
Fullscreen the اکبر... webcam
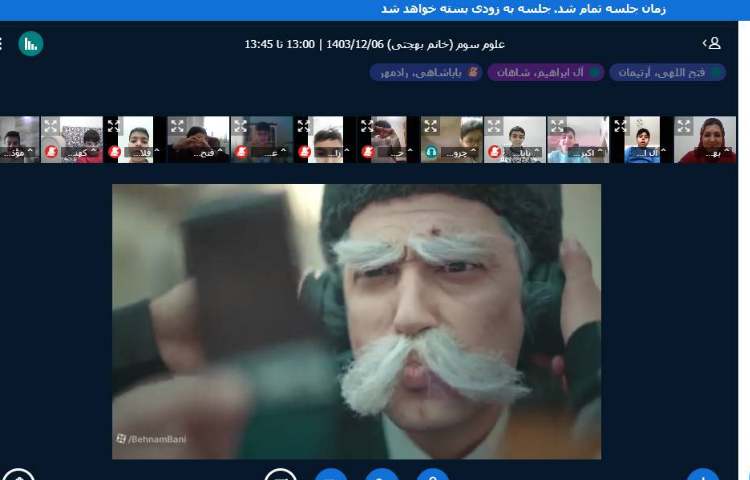tap(557, 126)
